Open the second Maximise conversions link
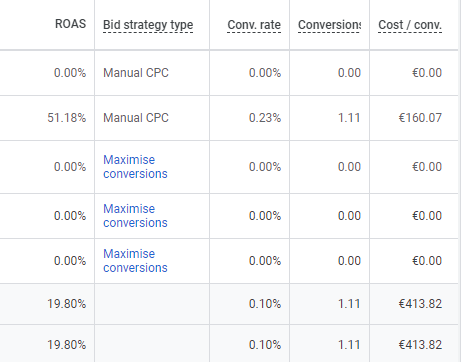This screenshot has height=362, width=461. click(135, 216)
